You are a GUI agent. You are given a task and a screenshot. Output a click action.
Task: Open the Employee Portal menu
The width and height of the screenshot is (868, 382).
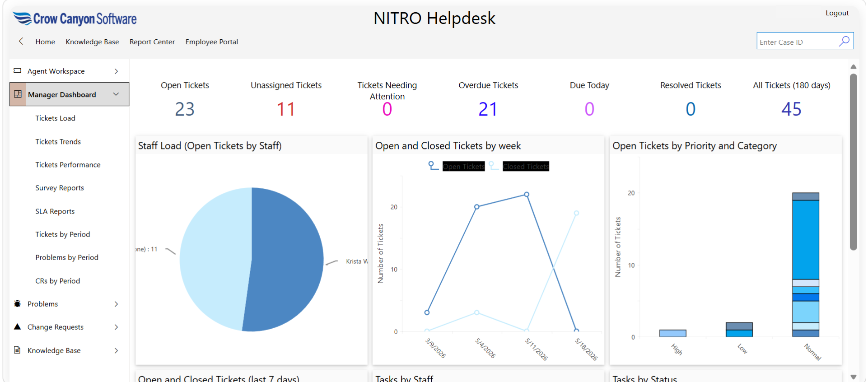212,42
